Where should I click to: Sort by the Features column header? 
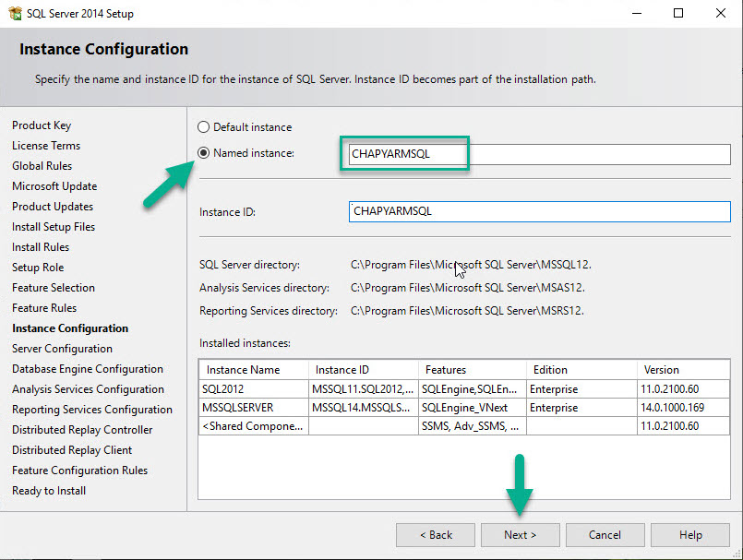click(x=473, y=370)
